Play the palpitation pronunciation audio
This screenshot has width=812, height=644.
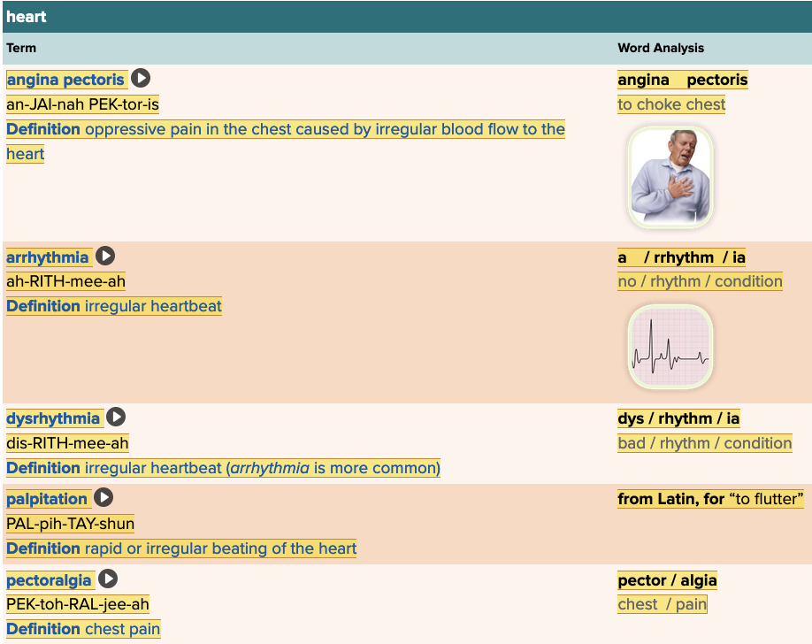(103, 498)
